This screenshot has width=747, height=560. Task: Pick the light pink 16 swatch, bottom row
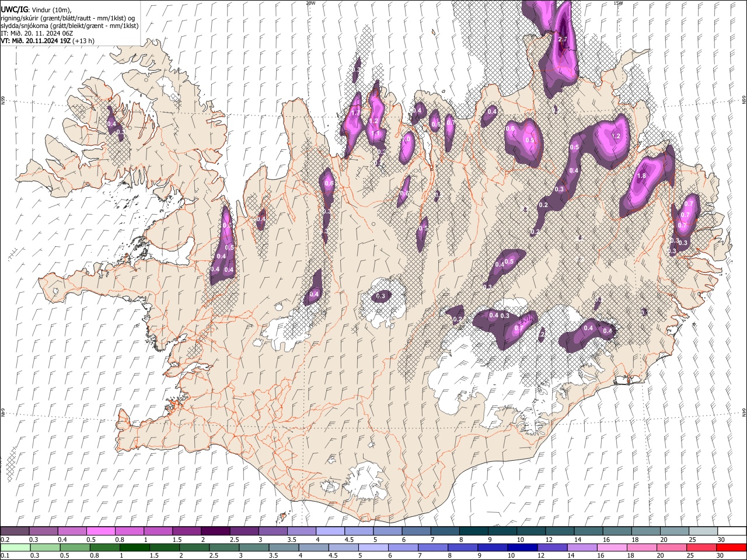click(x=612, y=547)
